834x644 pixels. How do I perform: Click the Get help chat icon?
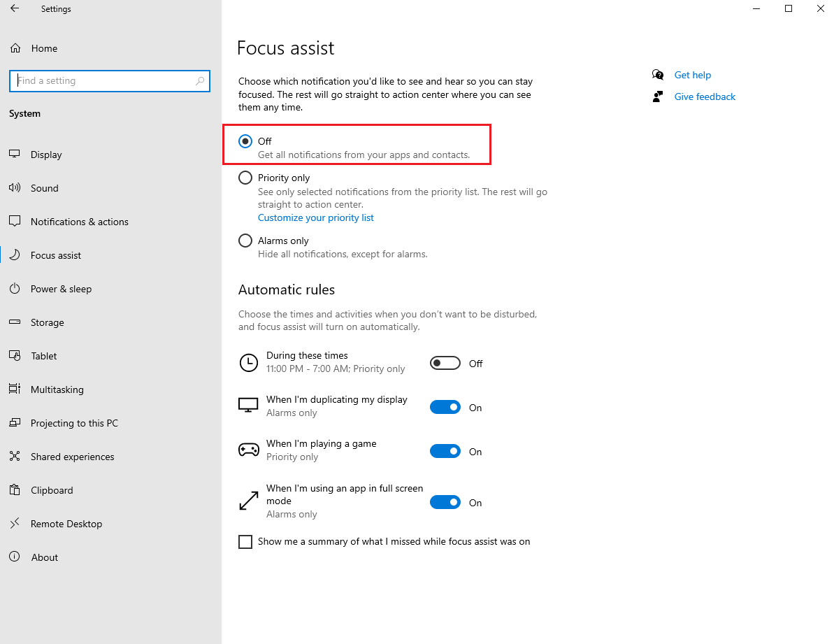(x=658, y=75)
